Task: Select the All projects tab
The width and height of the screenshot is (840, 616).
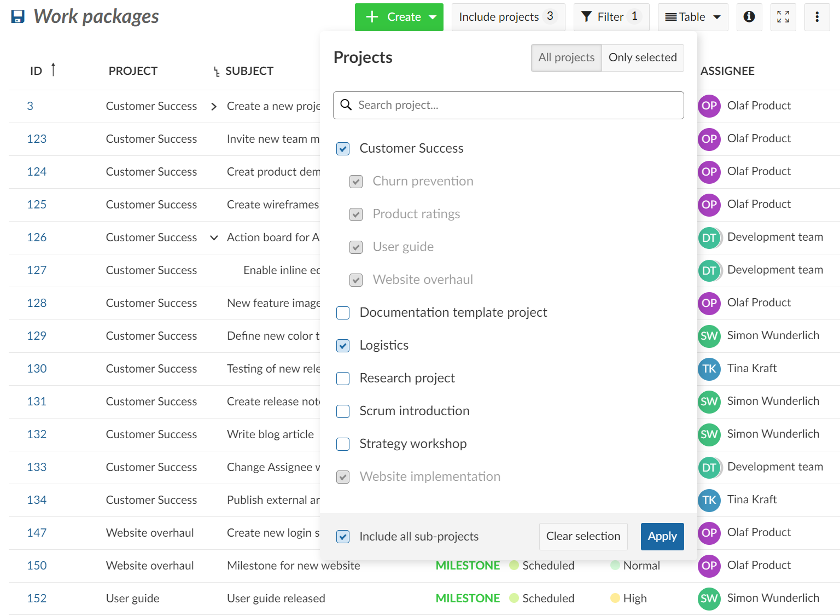Action: click(x=566, y=57)
